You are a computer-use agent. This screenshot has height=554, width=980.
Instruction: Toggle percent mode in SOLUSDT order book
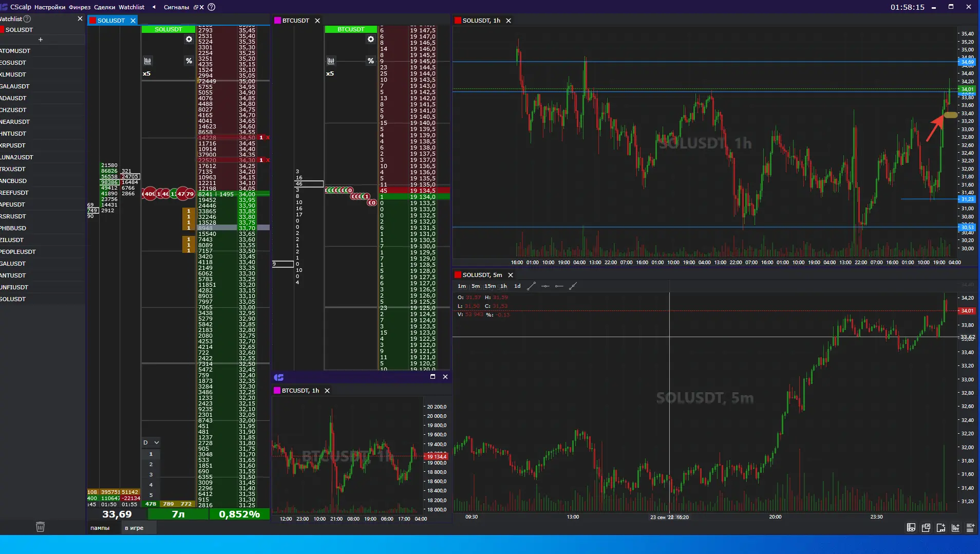click(x=189, y=61)
